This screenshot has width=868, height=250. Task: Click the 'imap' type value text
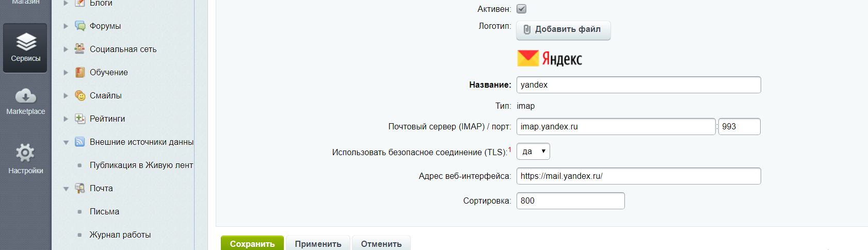[526, 106]
